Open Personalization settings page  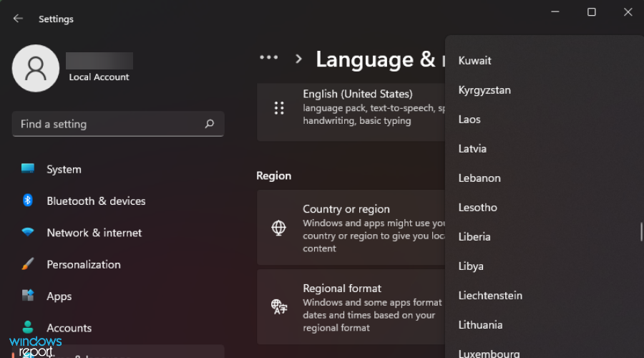(83, 264)
